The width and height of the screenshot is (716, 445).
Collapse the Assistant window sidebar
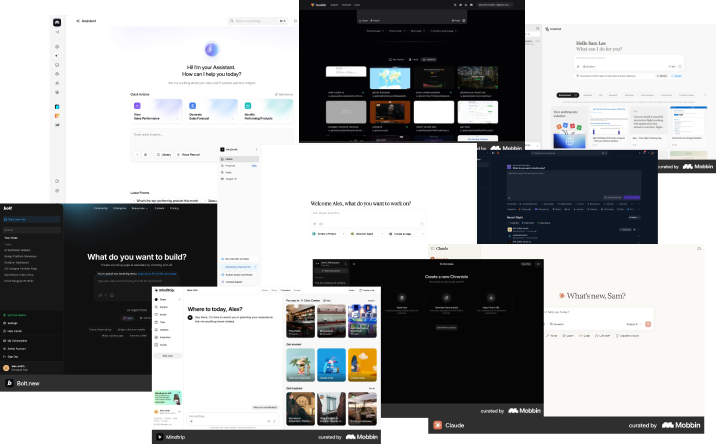click(x=57, y=32)
